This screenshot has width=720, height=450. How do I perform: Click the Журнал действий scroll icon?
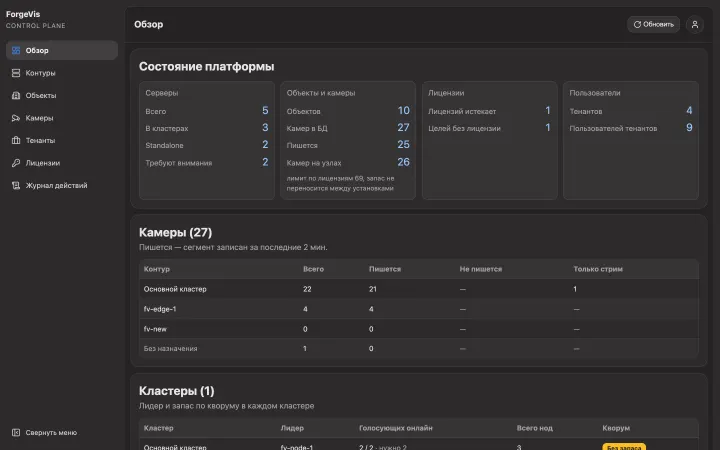pos(16,186)
